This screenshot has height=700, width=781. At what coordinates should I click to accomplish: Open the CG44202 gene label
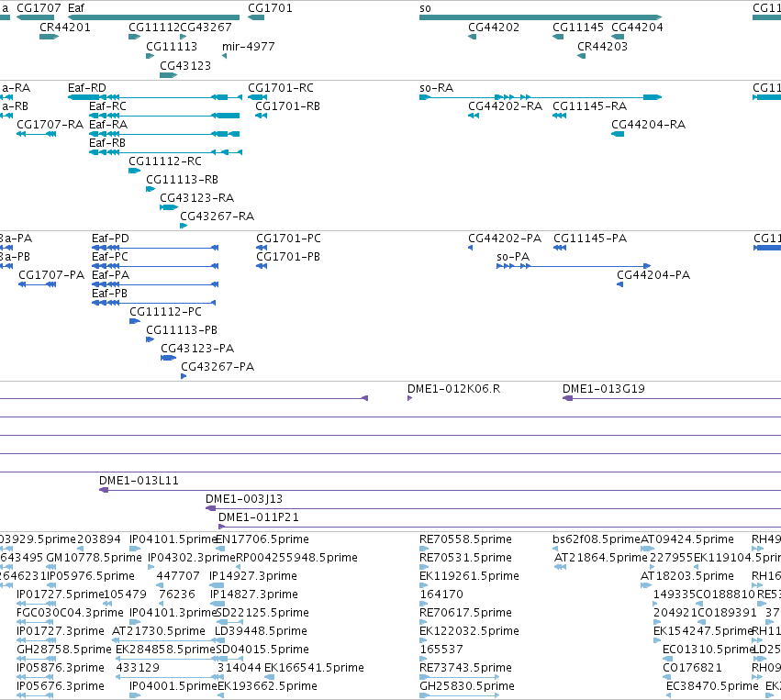point(494,28)
